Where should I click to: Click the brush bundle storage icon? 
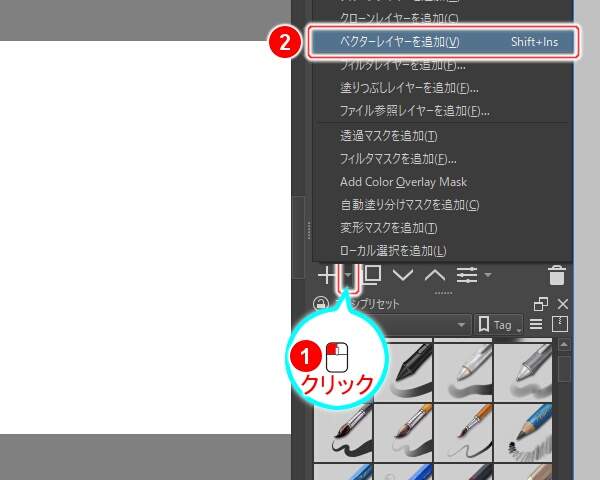559,324
